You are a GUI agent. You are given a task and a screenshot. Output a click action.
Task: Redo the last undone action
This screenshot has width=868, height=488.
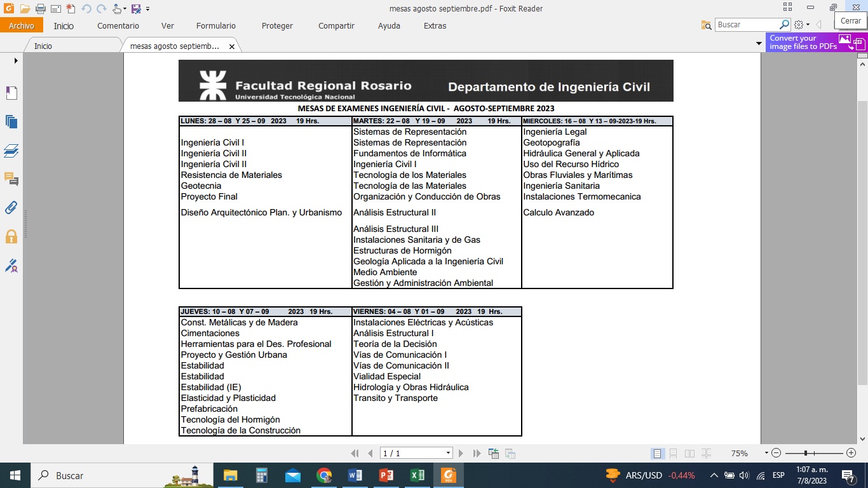click(x=101, y=9)
